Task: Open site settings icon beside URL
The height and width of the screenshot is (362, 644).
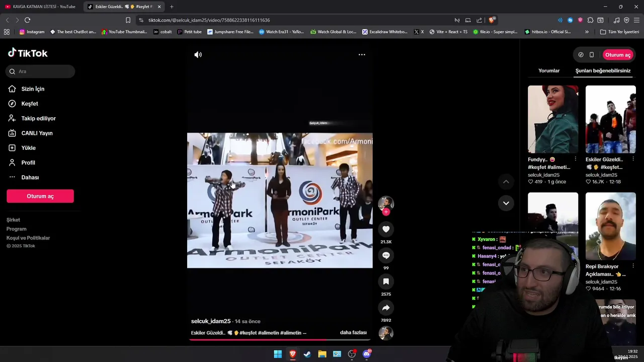Action: click(x=141, y=20)
